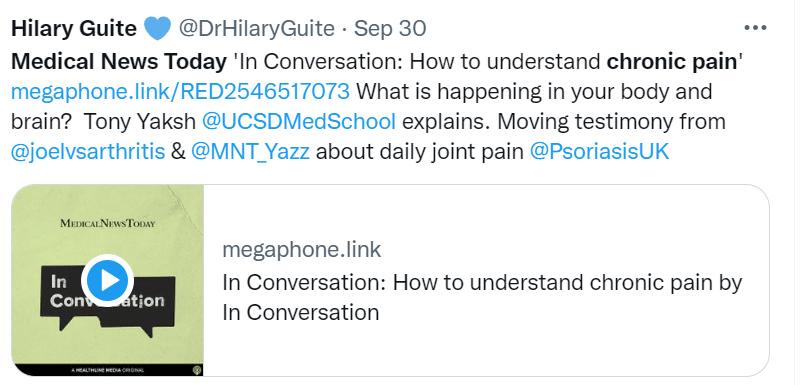801x385 pixels.
Task: Click the blue heart emoji beside Hilary Guite
Action: click(157, 29)
